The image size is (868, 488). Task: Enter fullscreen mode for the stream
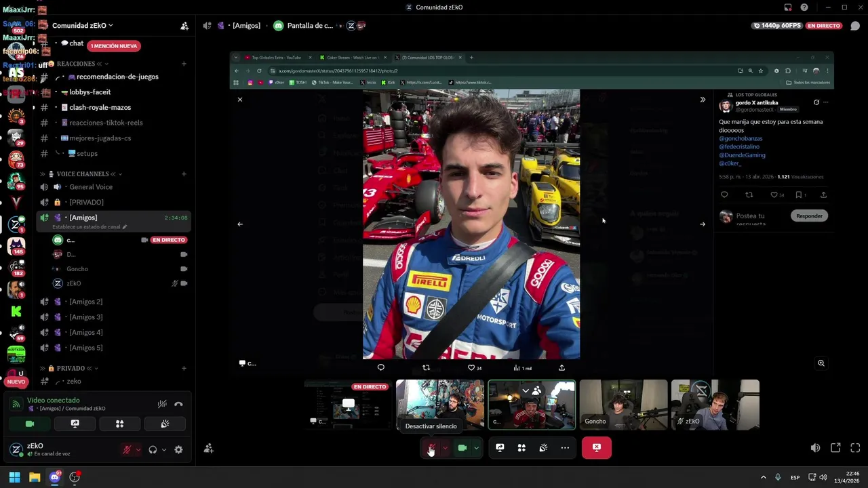855,448
